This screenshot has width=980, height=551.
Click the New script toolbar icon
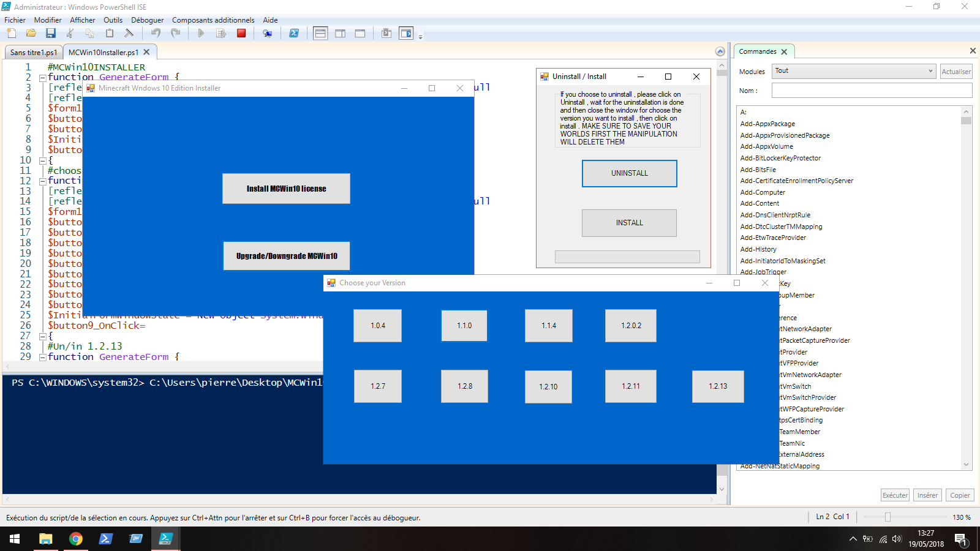(12, 34)
